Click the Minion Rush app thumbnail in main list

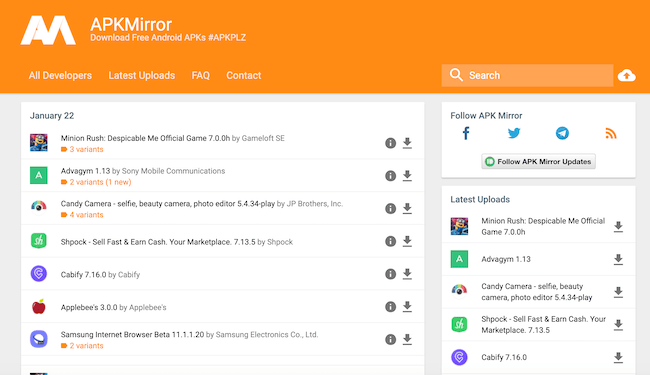coord(39,143)
